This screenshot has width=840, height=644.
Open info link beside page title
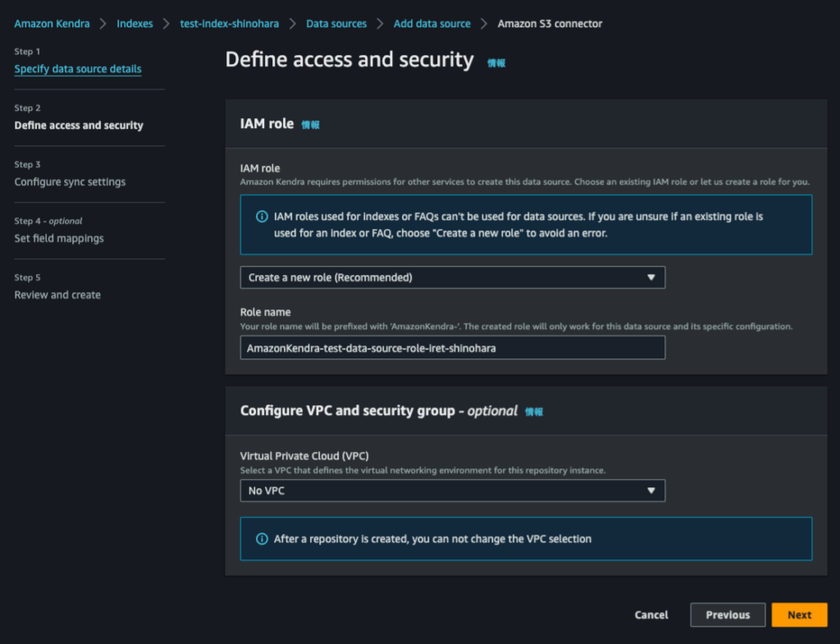point(496,62)
